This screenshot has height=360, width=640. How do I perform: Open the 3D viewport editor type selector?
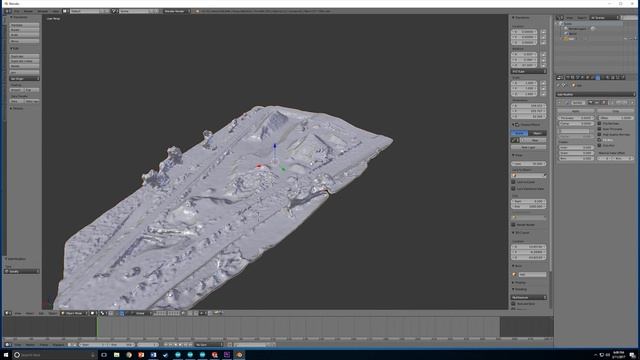pyautogui.click(x=8, y=313)
